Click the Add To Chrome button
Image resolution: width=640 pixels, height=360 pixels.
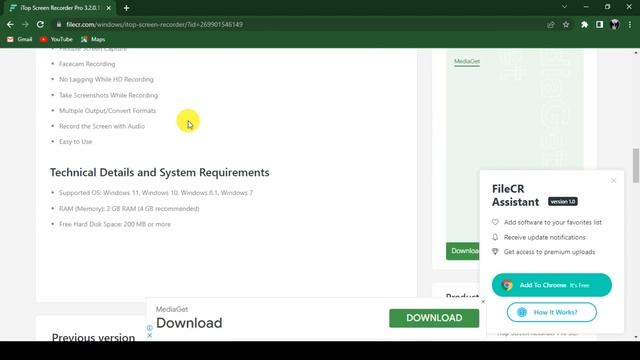point(551,285)
